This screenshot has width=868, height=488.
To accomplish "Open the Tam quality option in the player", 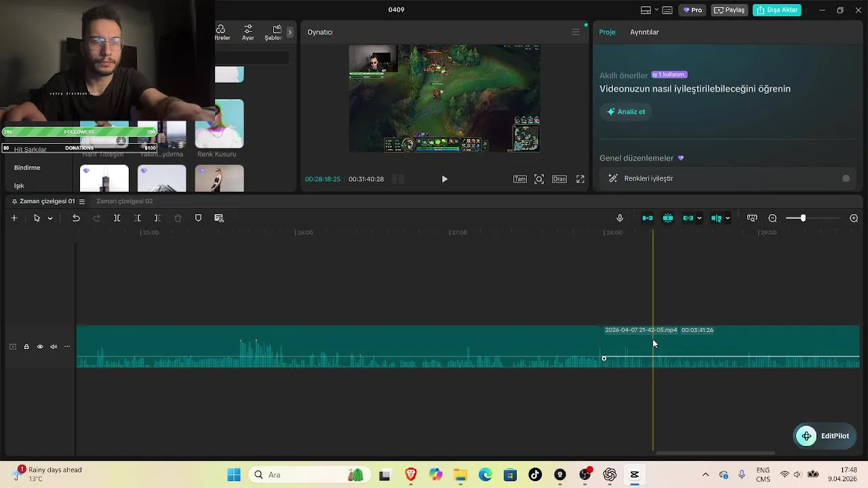I will (x=519, y=179).
